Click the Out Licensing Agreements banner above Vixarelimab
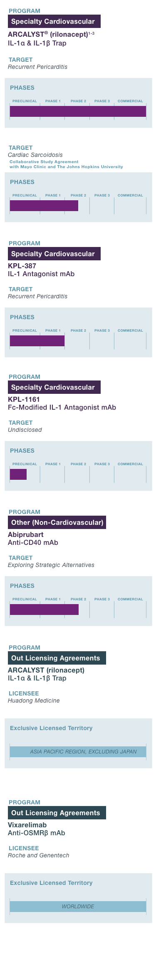Screen dimensions: 156x980 tap(57, 813)
